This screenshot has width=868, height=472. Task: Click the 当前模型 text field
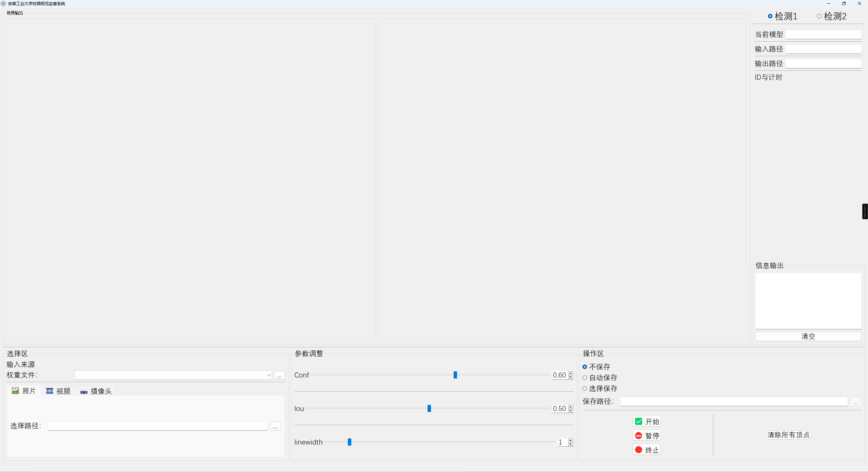tap(823, 35)
